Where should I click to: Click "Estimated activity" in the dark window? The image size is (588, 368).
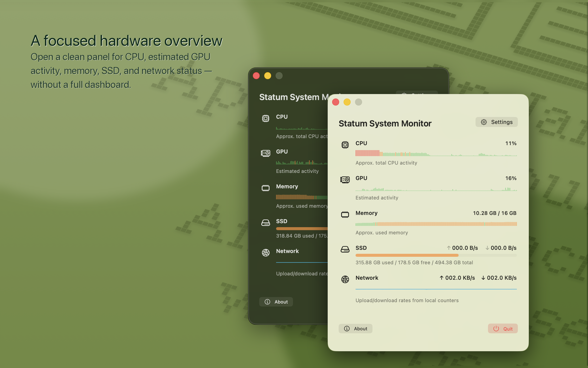pyautogui.click(x=297, y=171)
